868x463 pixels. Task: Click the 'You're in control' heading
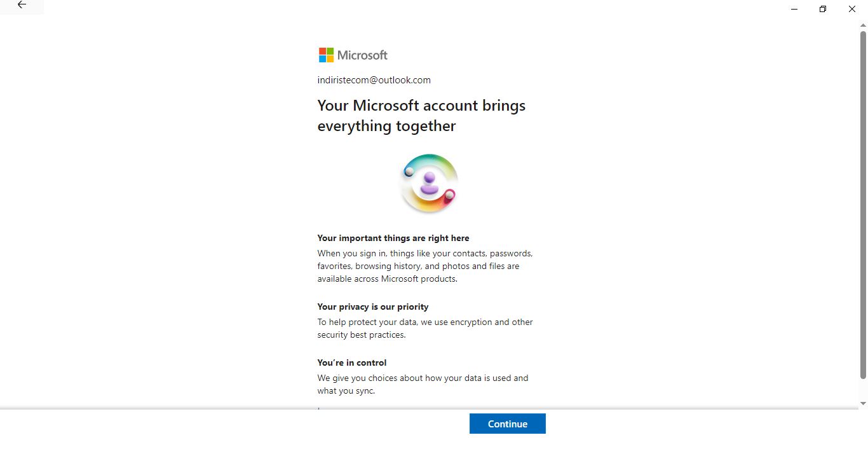pyautogui.click(x=352, y=363)
